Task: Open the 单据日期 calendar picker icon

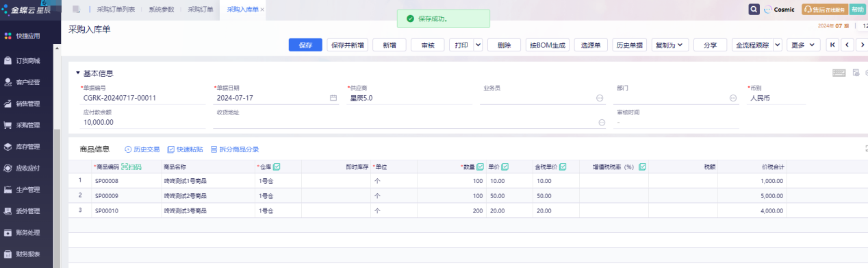Action: [333, 98]
